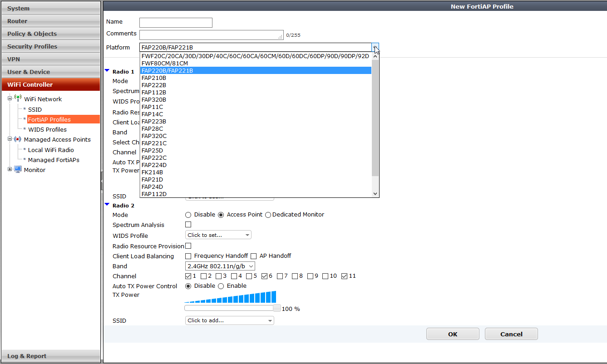Click the Monitor screen icon in tree
This screenshot has width=607, height=364.
[18, 170]
